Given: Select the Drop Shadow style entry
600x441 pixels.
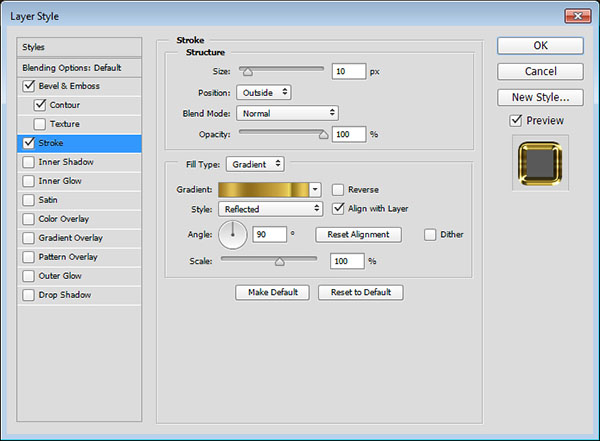Looking at the screenshot, I should 64,295.
